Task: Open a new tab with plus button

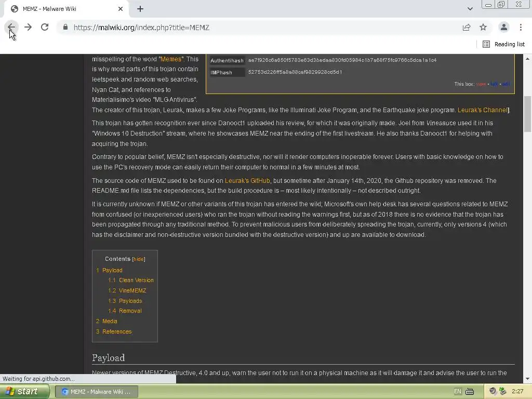Action: click(x=140, y=9)
